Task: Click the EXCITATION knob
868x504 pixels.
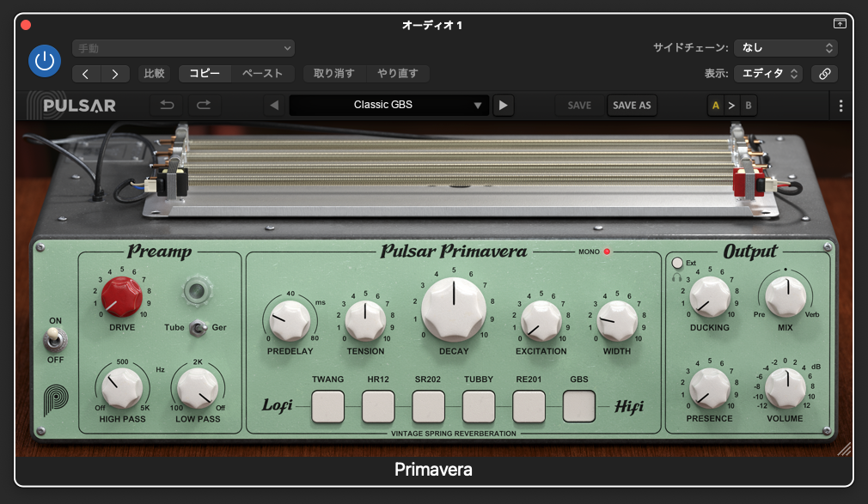Action: click(541, 321)
